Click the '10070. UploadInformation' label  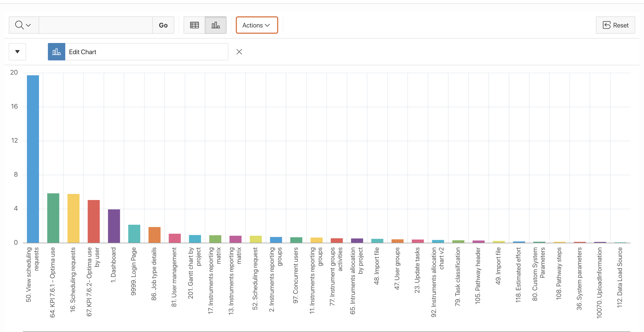coord(599,283)
